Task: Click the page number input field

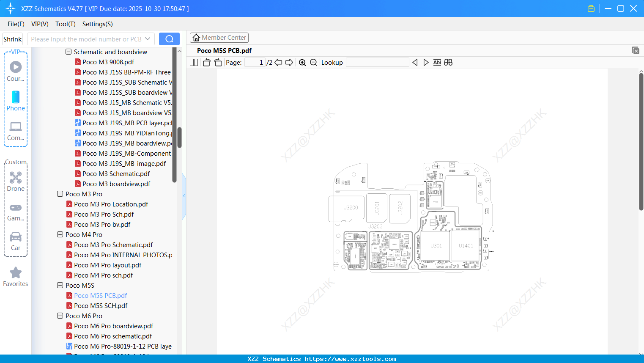Action: coord(255,63)
